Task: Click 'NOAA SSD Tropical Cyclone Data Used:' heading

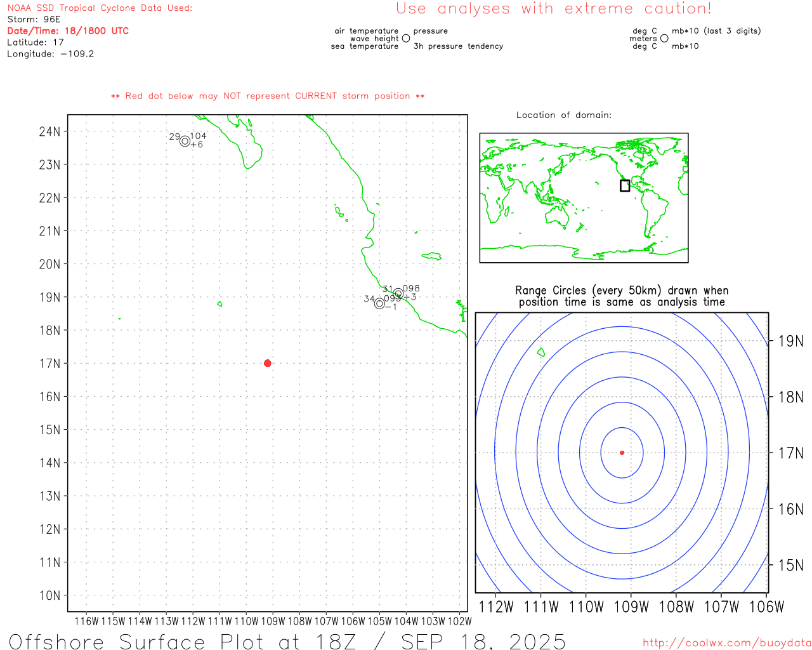Action: tap(100, 8)
